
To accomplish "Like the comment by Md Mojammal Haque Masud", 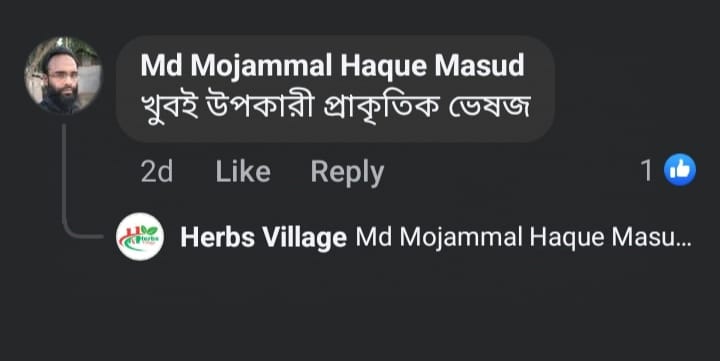I will [243, 171].
